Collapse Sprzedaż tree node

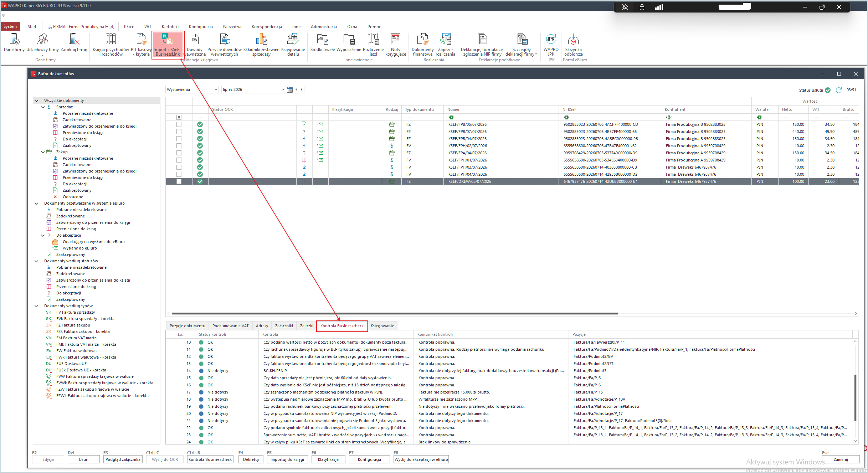43,107
